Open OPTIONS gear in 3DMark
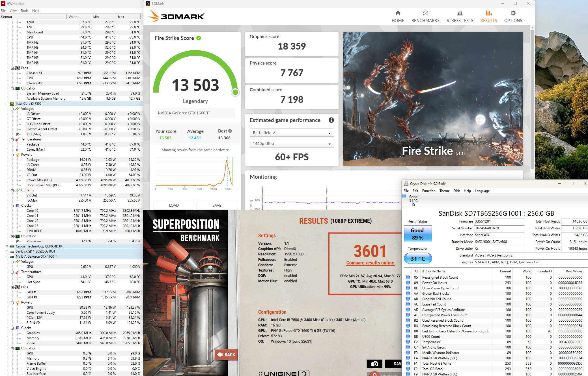This screenshot has height=376, width=588. click(513, 13)
